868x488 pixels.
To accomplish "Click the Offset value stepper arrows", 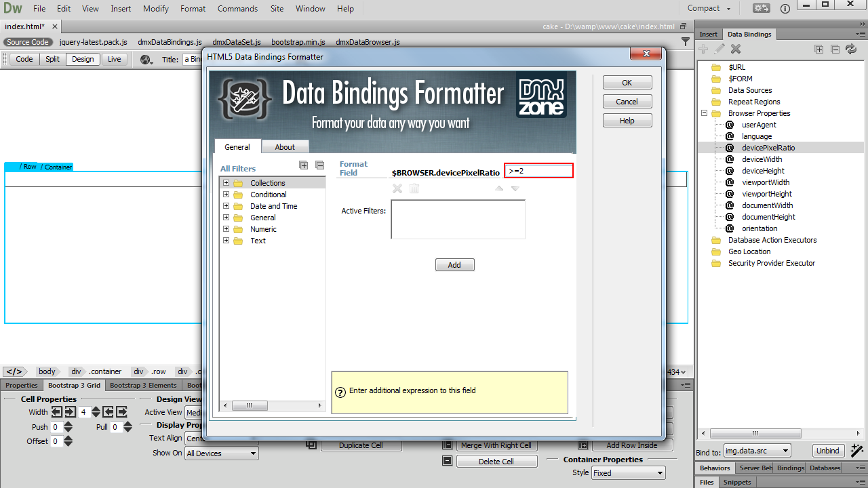I will point(68,441).
